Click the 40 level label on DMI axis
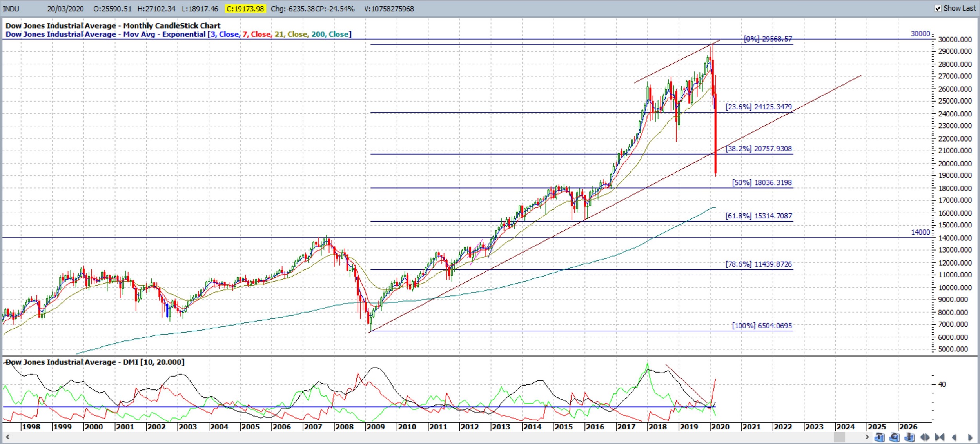This screenshot has height=444, width=980. point(942,384)
